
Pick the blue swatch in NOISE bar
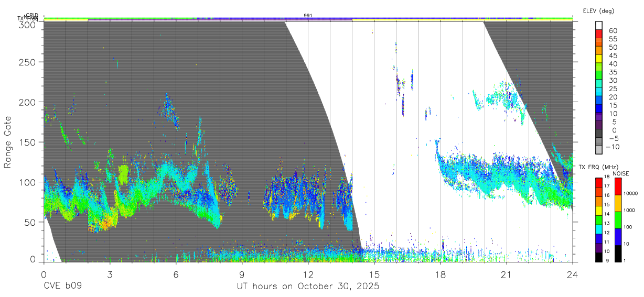pos(618,237)
